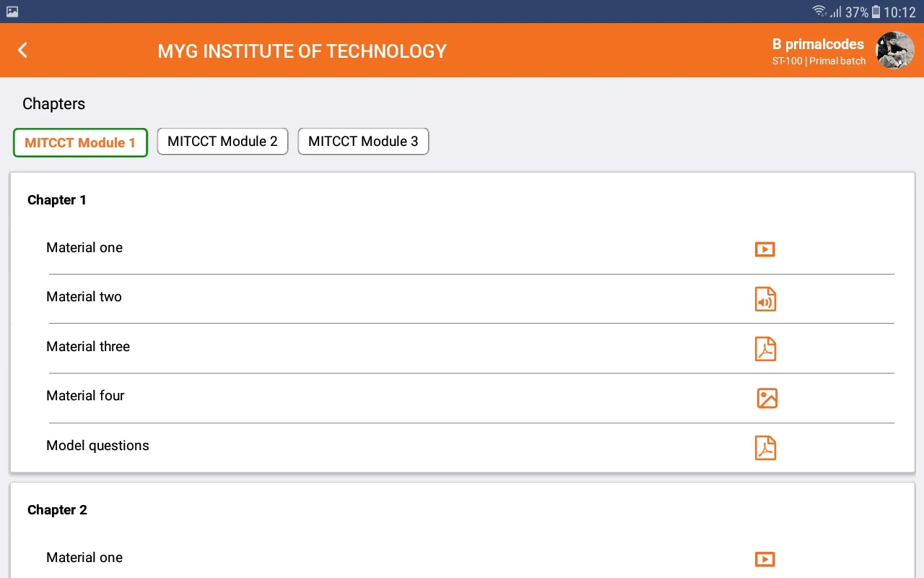Screen dimensions: 924x578
Task: Select the Model questions entry
Action: (x=97, y=446)
